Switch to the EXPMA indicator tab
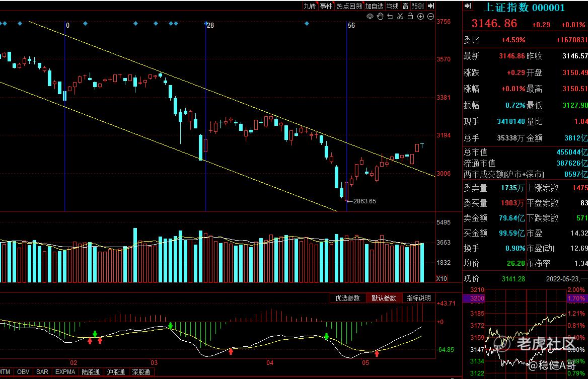588x379 pixels. [65, 372]
